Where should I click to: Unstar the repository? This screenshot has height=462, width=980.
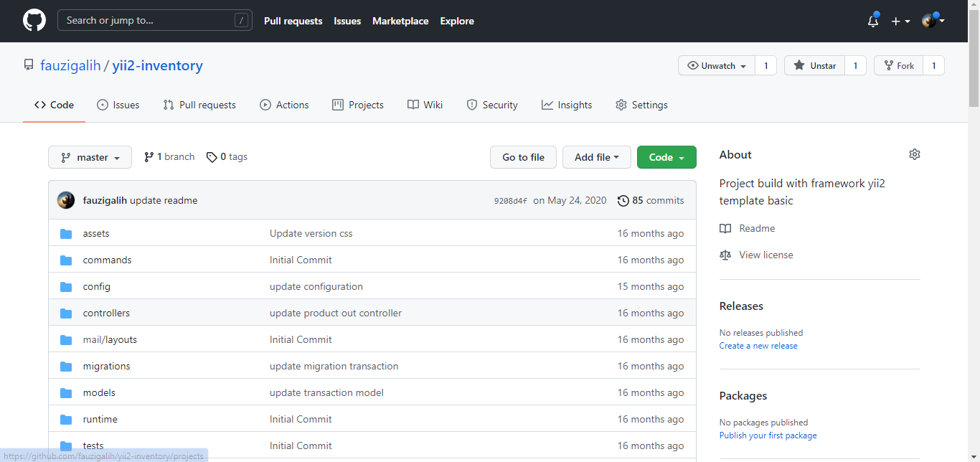click(815, 65)
